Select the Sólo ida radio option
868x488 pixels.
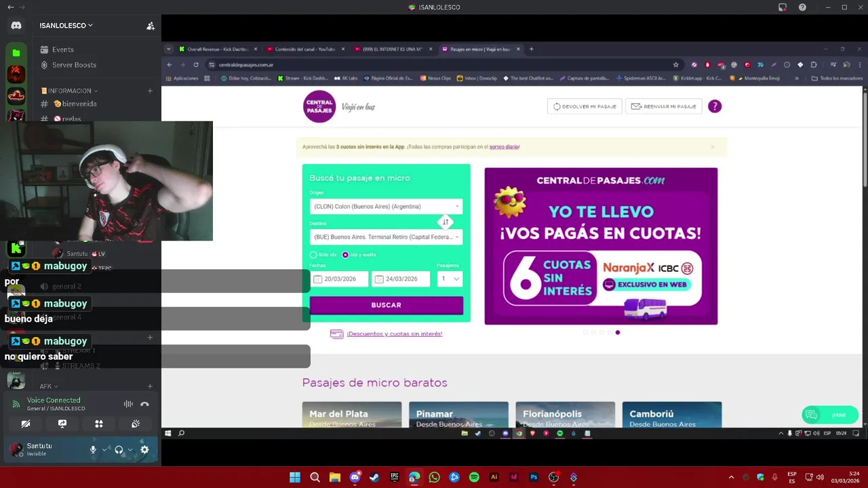click(x=313, y=255)
